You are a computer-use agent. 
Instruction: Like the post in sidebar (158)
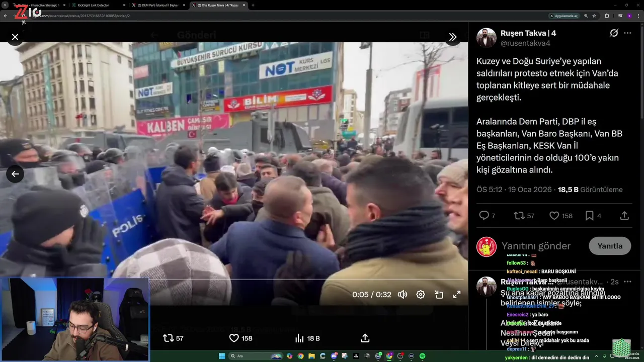[560, 216]
